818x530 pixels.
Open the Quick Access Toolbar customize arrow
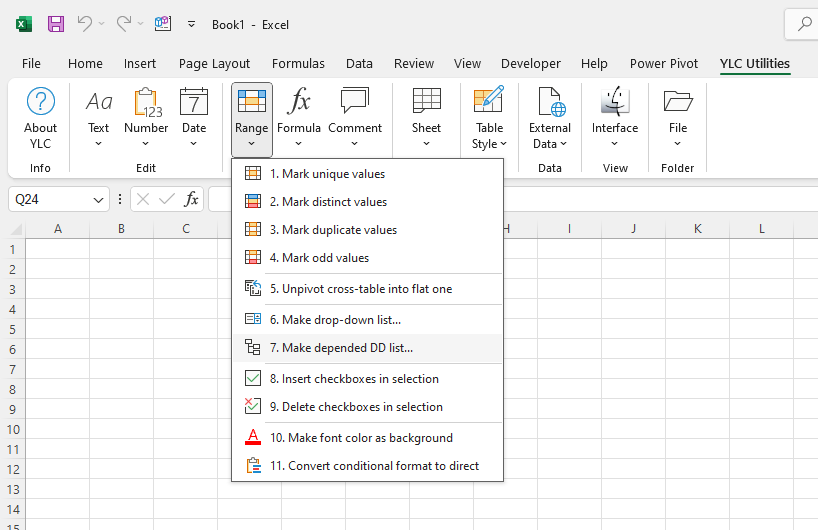[x=191, y=24]
